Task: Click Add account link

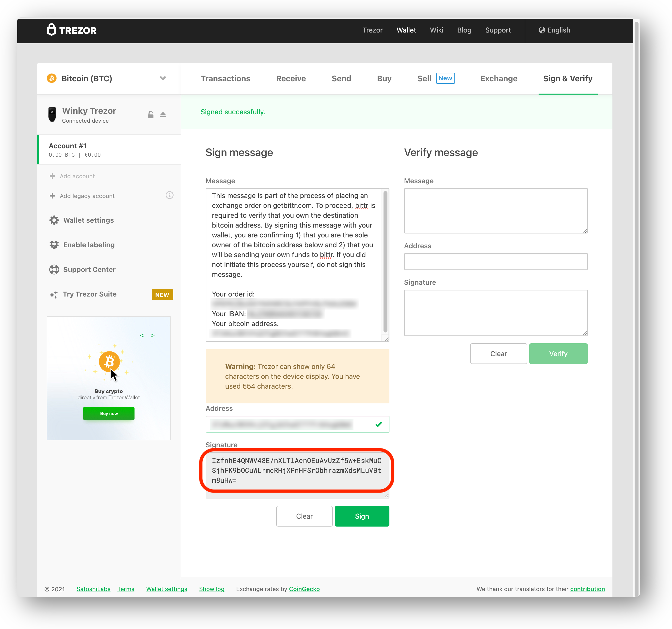Action: point(77,176)
